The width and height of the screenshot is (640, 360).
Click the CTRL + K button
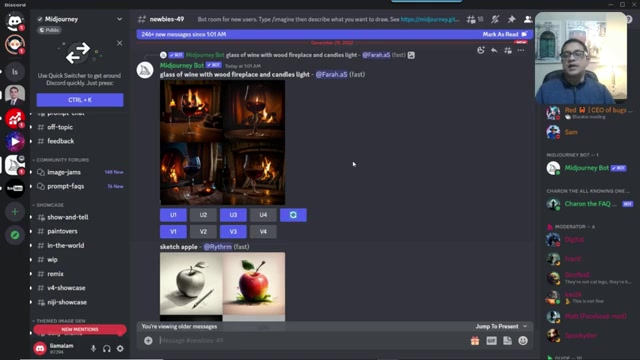coord(80,100)
